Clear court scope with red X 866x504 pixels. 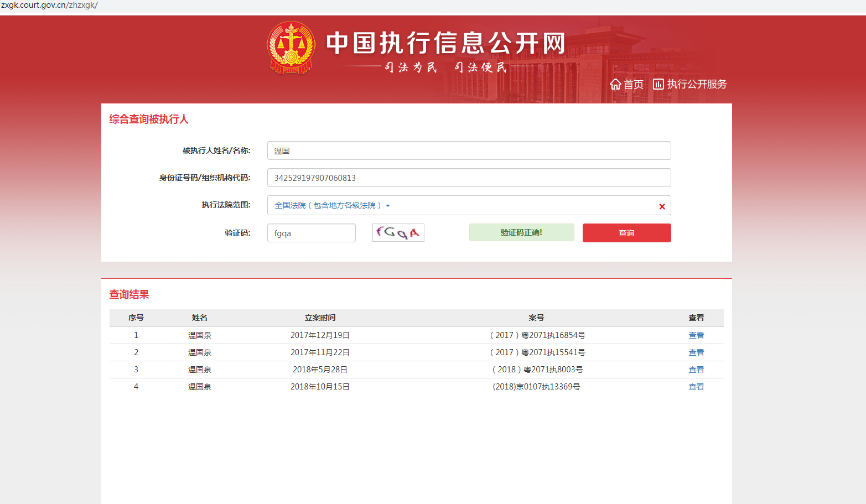662,206
